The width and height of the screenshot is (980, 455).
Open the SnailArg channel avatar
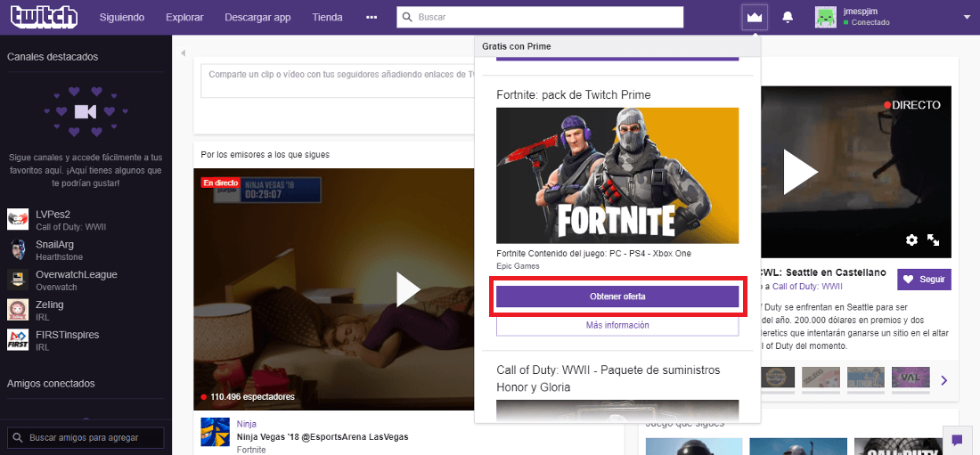coord(18,249)
